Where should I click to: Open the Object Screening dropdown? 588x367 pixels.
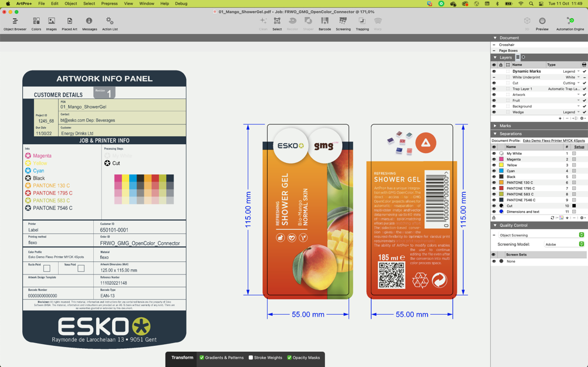pyautogui.click(x=541, y=235)
